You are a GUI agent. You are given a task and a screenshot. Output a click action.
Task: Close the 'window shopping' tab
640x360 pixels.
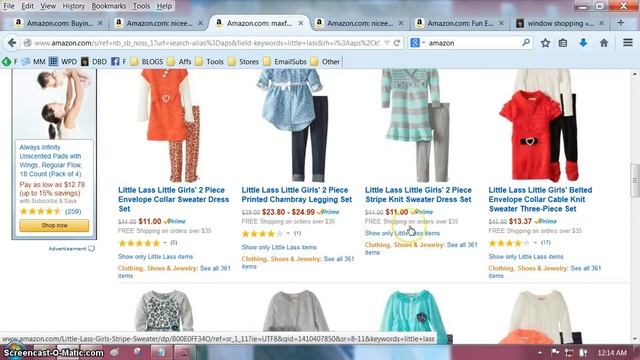coord(601,23)
